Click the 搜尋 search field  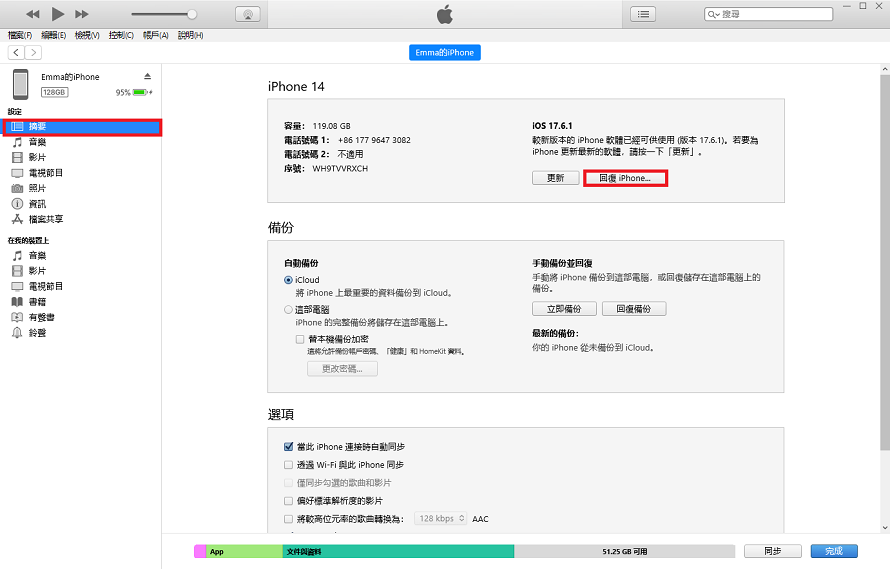tap(769, 14)
